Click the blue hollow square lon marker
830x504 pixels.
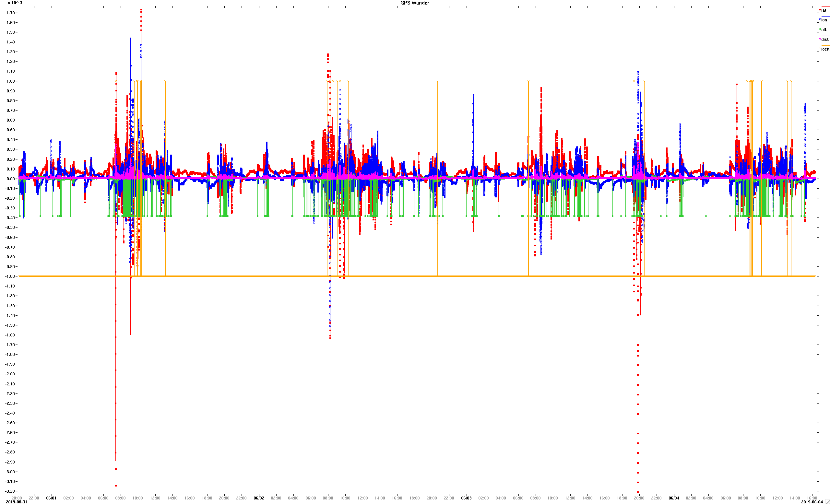point(820,19)
